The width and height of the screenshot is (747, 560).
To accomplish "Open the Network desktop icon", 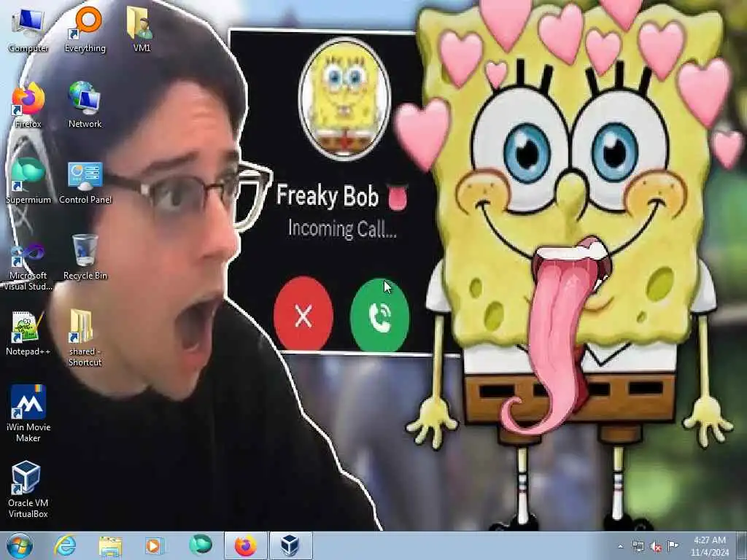I will (85, 106).
